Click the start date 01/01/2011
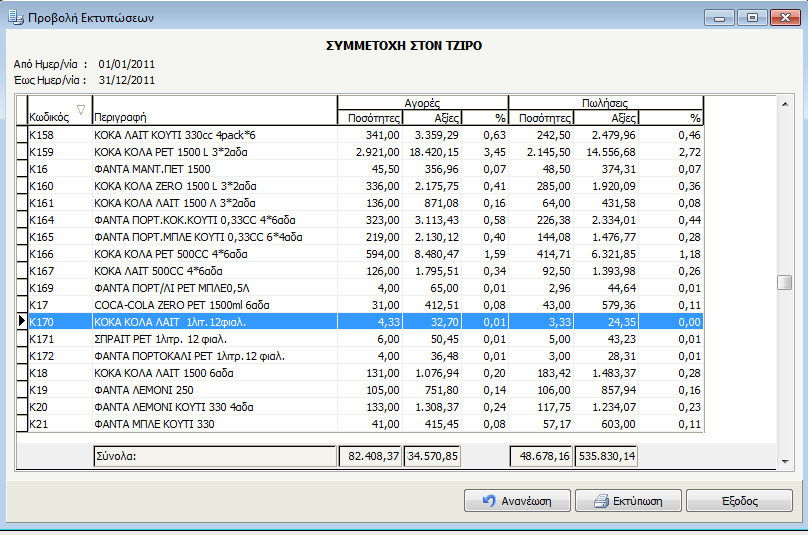 click(x=127, y=64)
